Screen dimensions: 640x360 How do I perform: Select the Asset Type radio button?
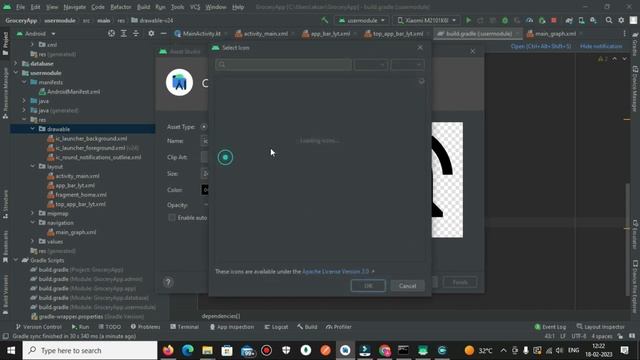204,127
